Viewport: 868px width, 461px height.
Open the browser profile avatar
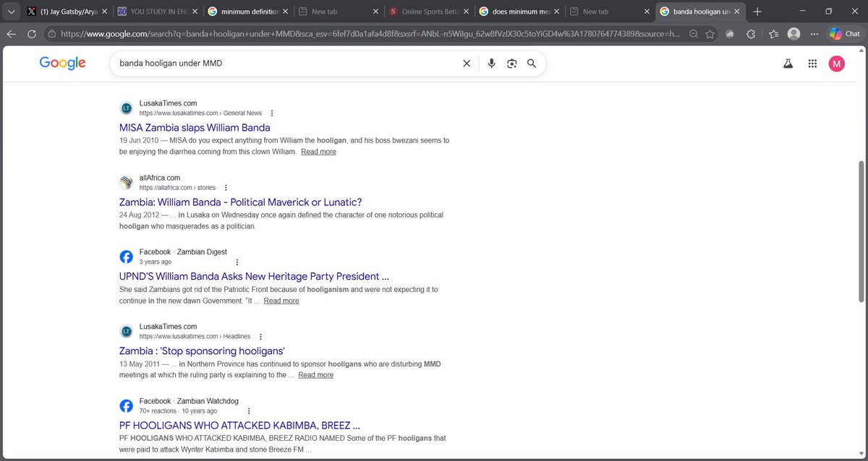[794, 34]
